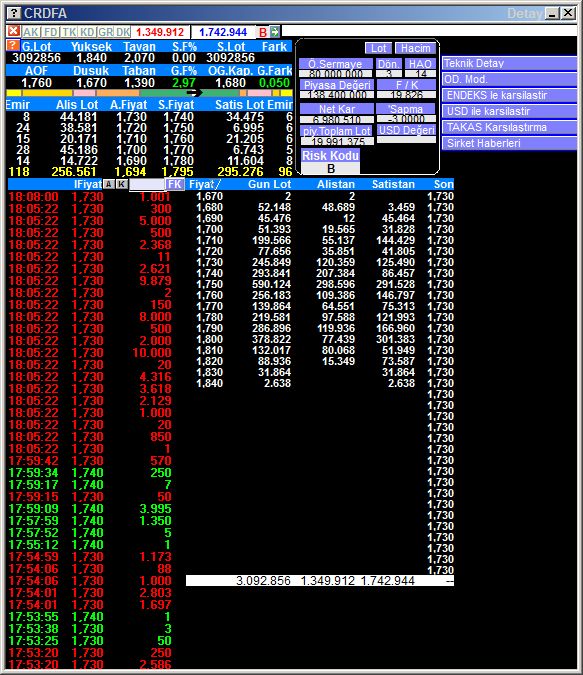Click ENDEKS le karsilastir button
This screenshot has height=675, width=583.
[509, 95]
